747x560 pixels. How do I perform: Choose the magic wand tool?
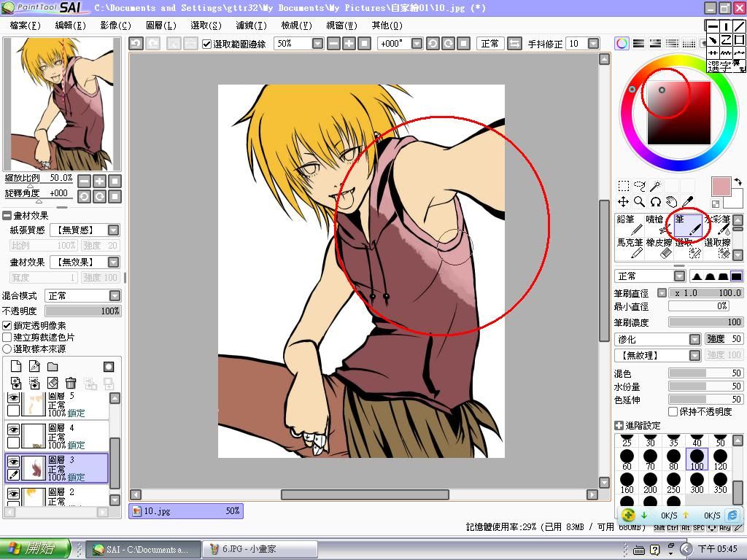[x=656, y=186]
